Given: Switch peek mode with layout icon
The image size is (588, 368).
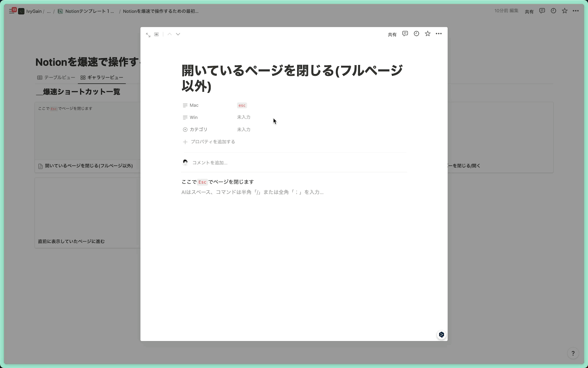Looking at the screenshot, I should [x=157, y=34].
